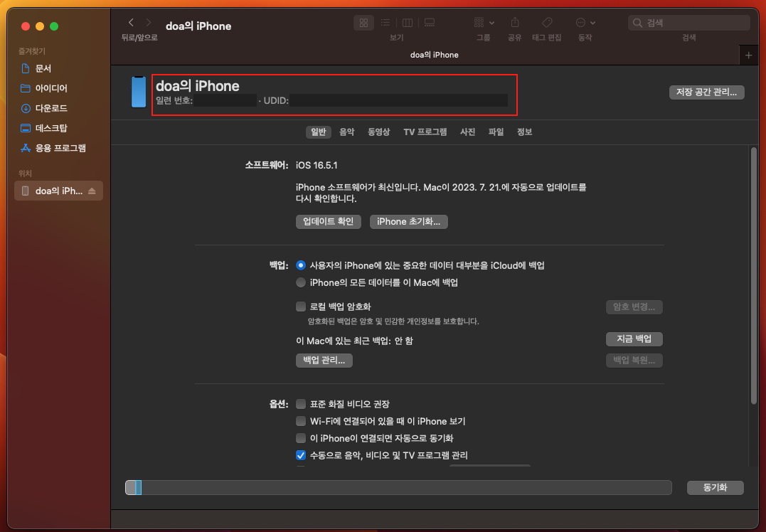This screenshot has width=766, height=532.
Task: Click 지금 백업 button
Action: 634,339
